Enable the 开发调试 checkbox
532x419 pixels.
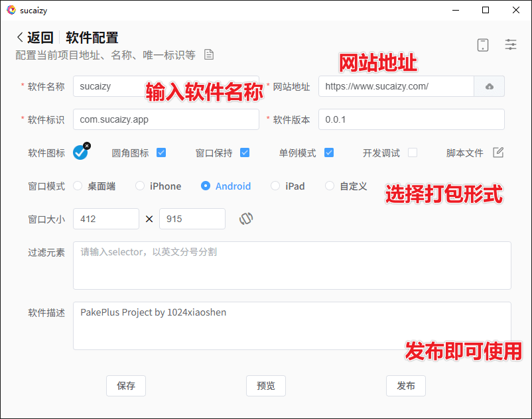(413, 152)
